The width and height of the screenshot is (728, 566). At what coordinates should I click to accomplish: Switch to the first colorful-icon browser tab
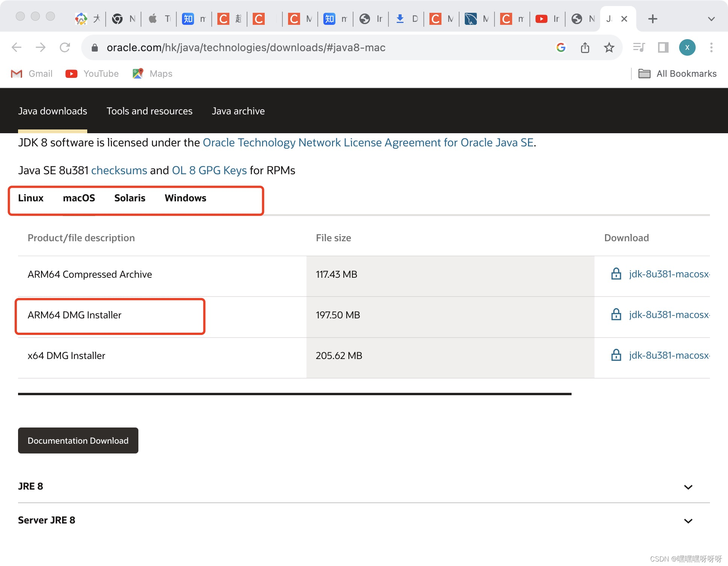pos(88,19)
